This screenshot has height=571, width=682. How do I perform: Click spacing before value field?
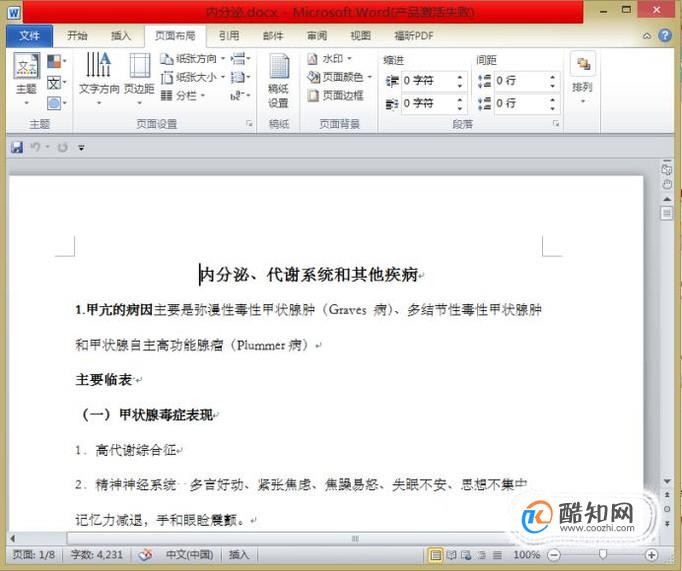pos(521,80)
